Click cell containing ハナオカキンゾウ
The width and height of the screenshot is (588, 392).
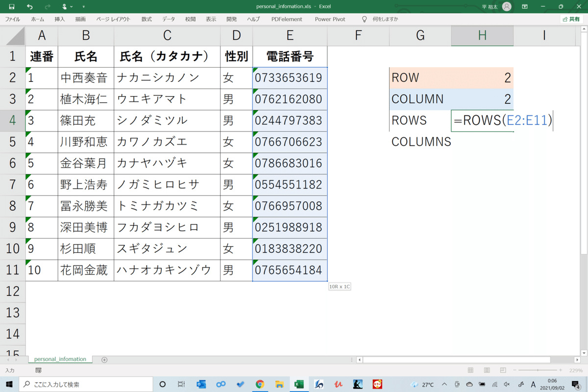tap(167, 270)
